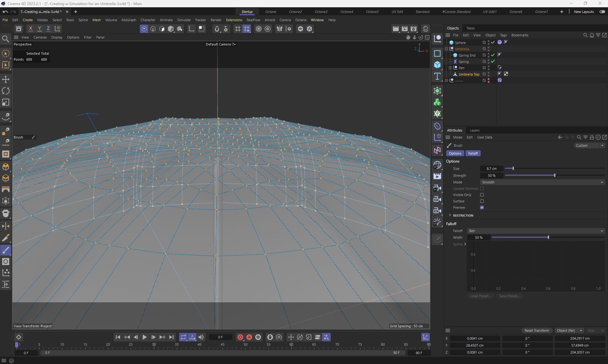Add a Cube primitive object

tap(437, 65)
